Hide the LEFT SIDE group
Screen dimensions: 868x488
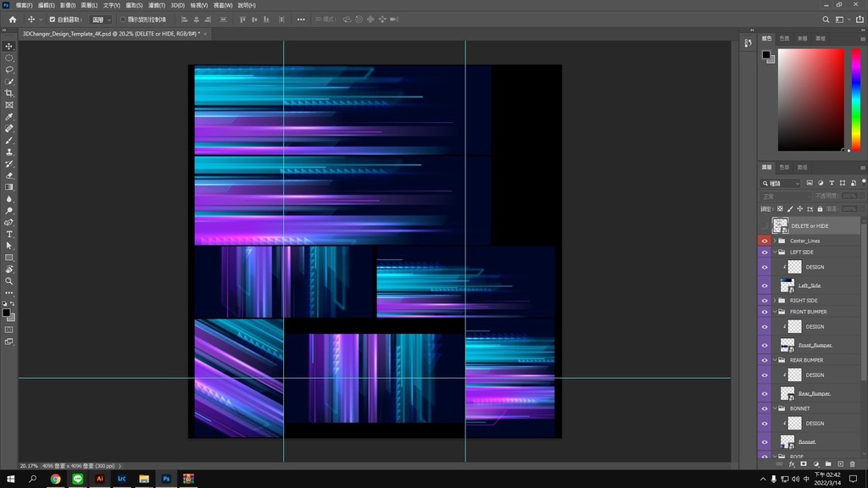[765, 252]
